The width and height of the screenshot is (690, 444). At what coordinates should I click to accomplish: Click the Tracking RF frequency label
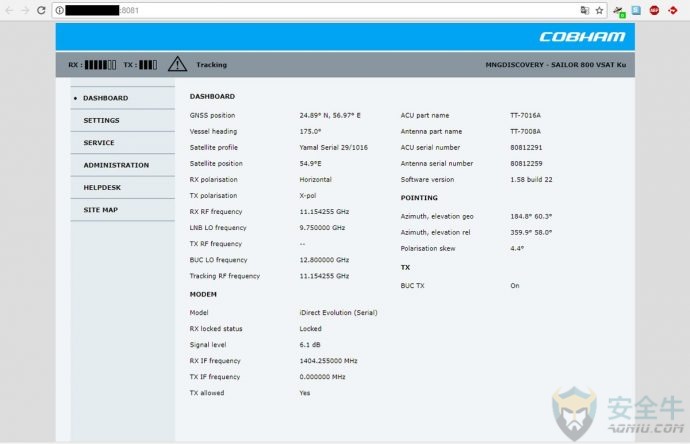(x=225, y=276)
